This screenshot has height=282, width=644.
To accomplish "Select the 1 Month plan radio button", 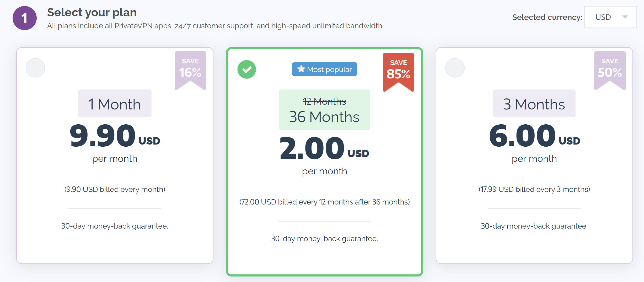I will coord(35,68).
